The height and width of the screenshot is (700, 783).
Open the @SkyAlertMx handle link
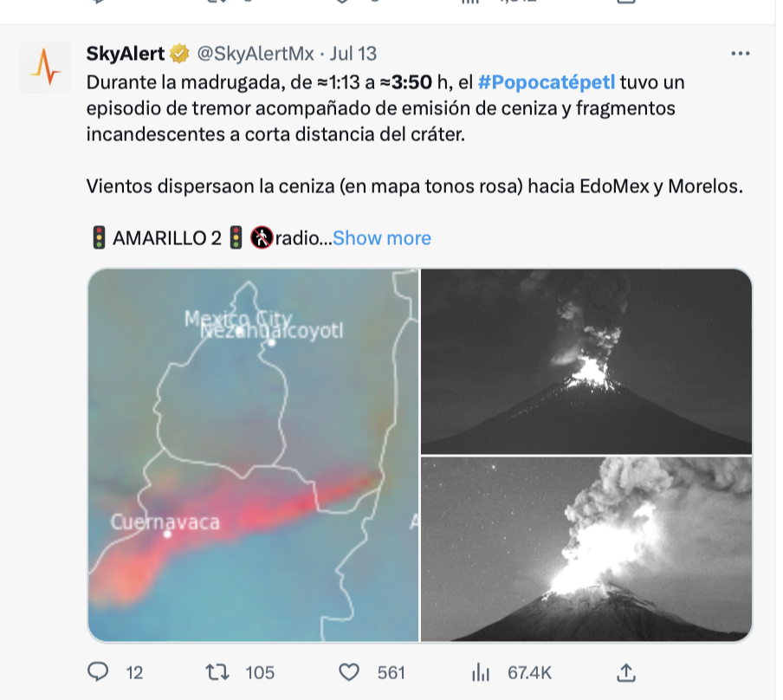click(256, 54)
